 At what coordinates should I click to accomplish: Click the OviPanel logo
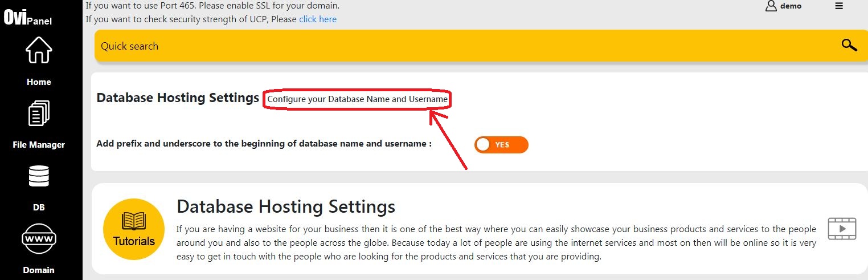(28, 18)
